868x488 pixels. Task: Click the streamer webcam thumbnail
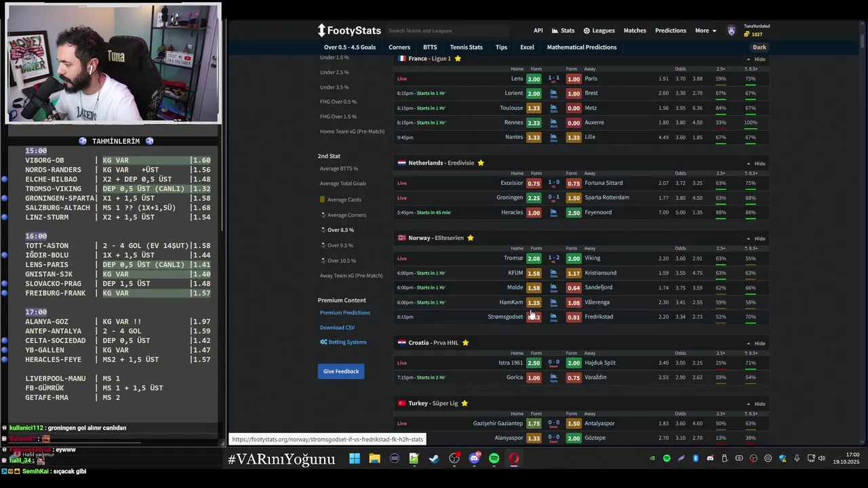pos(113,63)
